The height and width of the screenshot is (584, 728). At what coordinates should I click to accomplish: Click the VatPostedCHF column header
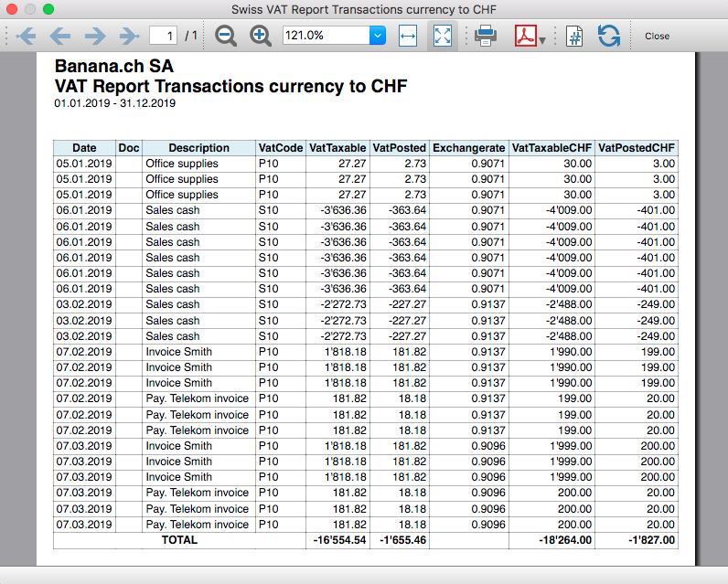coord(636,148)
